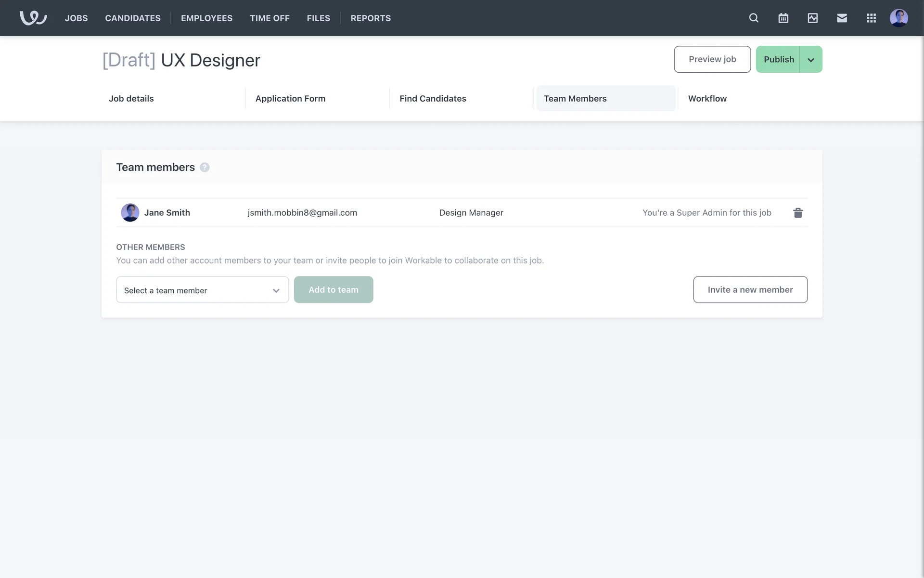This screenshot has width=924, height=578.
Task: Open the calendar icon in header
Action: coord(783,18)
